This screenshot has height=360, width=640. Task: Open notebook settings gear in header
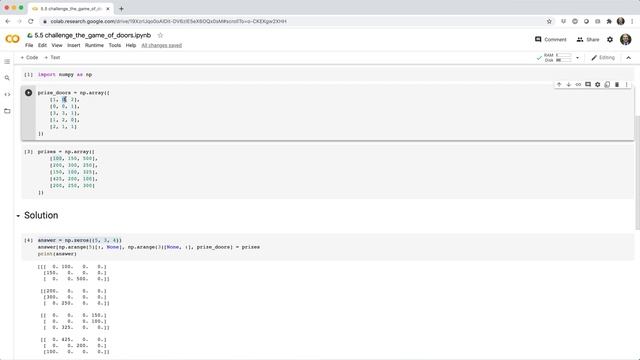point(610,40)
